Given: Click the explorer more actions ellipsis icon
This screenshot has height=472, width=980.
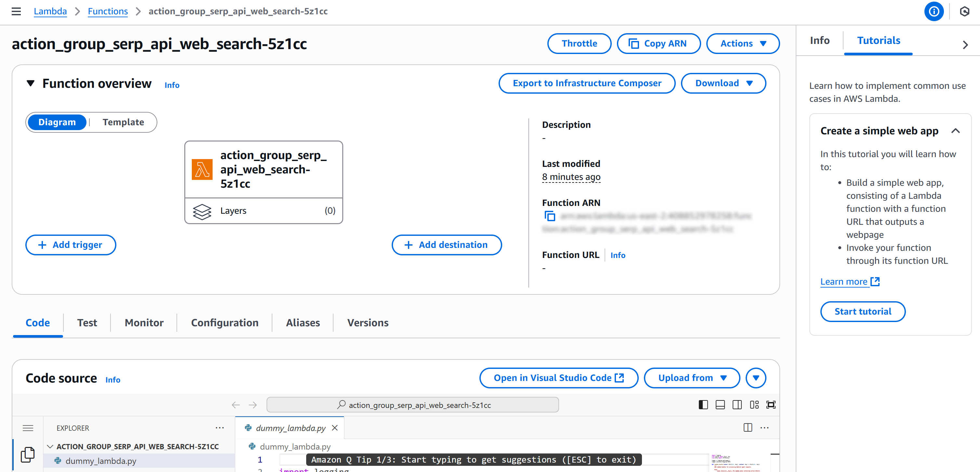Looking at the screenshot, I should tap(220, 428).
